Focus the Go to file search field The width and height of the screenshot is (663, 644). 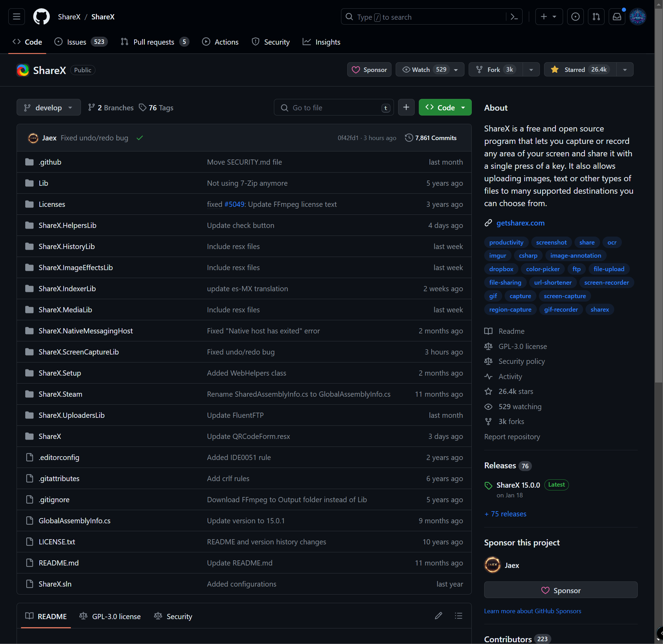(x=334, y=108)
